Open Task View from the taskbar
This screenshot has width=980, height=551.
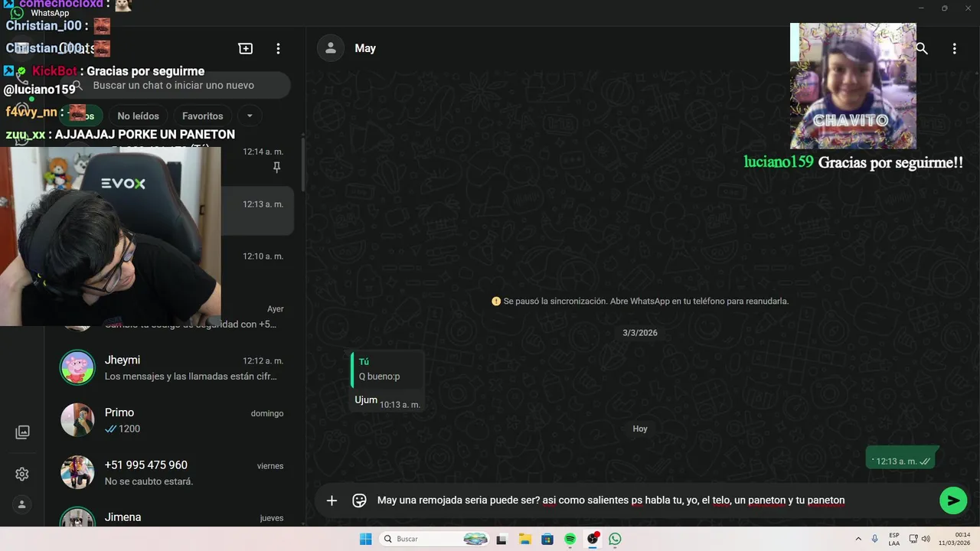coord(501,540)
